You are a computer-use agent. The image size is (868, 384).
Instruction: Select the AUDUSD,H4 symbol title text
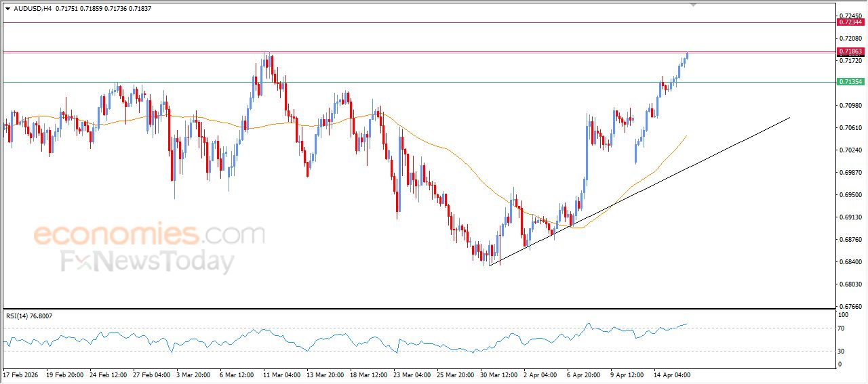[31, 9]
